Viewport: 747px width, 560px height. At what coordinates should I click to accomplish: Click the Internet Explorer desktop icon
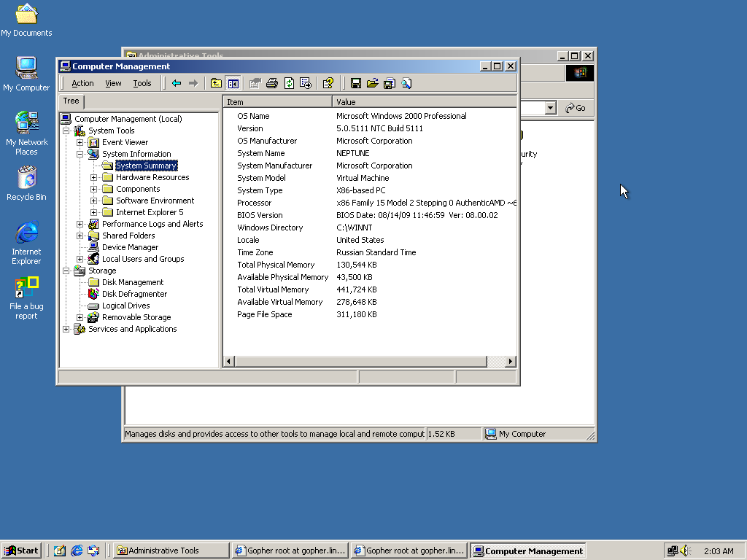(27, 243)
